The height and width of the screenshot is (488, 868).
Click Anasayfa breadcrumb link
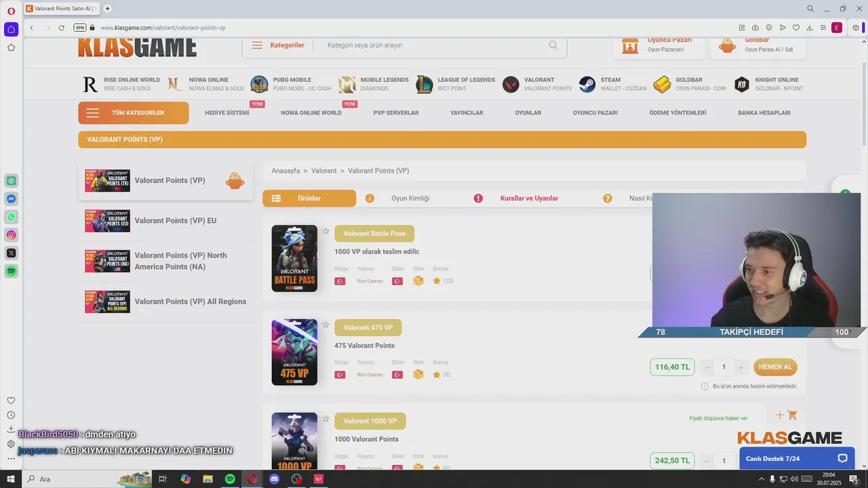(x=285, y=171)
